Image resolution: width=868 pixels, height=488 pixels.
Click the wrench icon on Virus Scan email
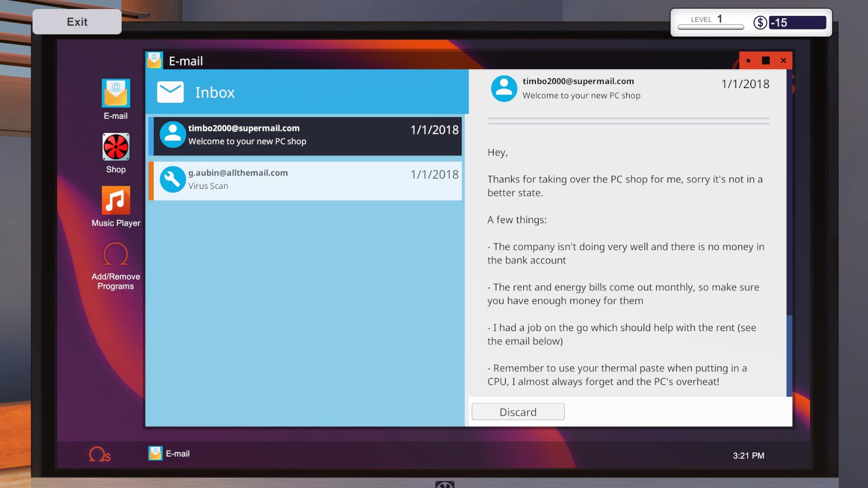click(172, 179)
